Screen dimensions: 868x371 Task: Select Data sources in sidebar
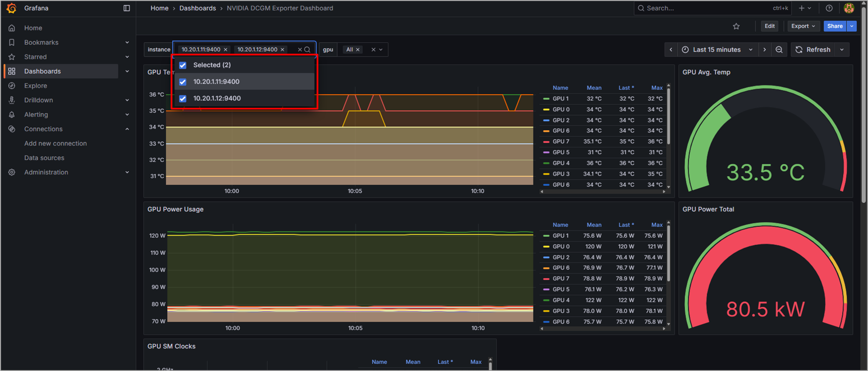tap(44, 158)
